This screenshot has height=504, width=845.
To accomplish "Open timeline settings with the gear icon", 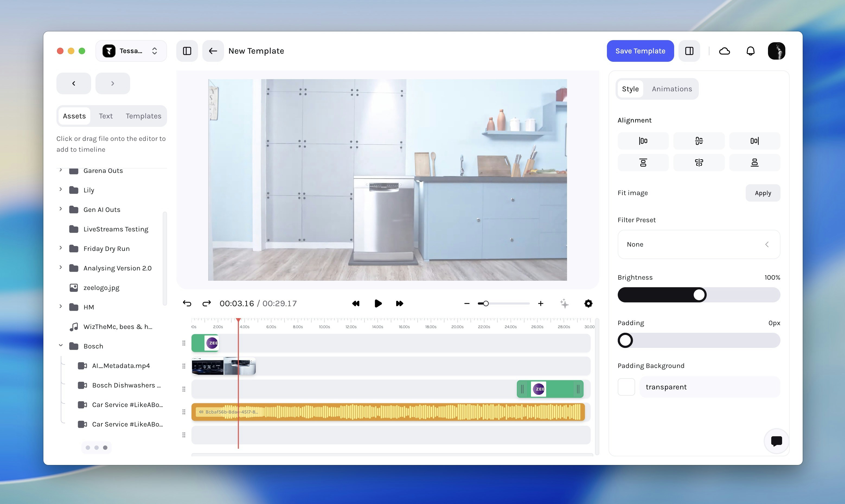I will 588,303.
